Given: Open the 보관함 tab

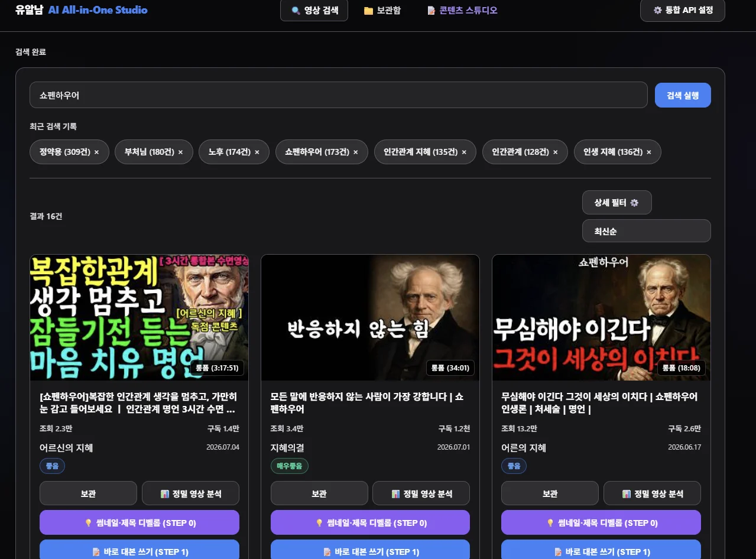Looking at the screenshot, I should tap(382, 10).
